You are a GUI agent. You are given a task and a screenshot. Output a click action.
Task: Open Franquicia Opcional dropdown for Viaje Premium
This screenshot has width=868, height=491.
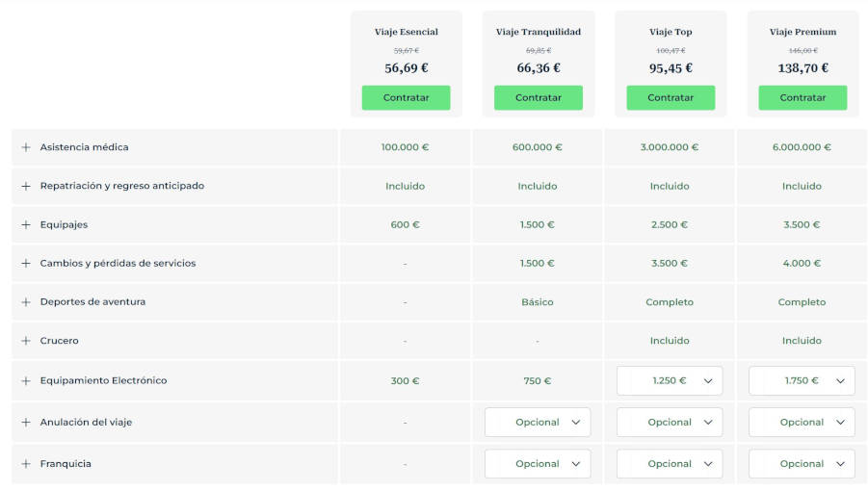coord(802,463)
